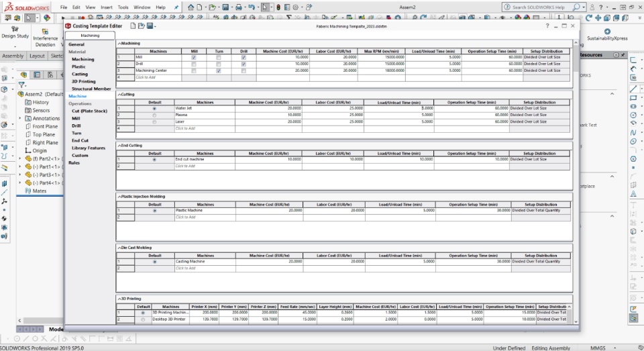
Task: Click the editor vertical scrollbar down arrow
Action: [x=576, y=322]
